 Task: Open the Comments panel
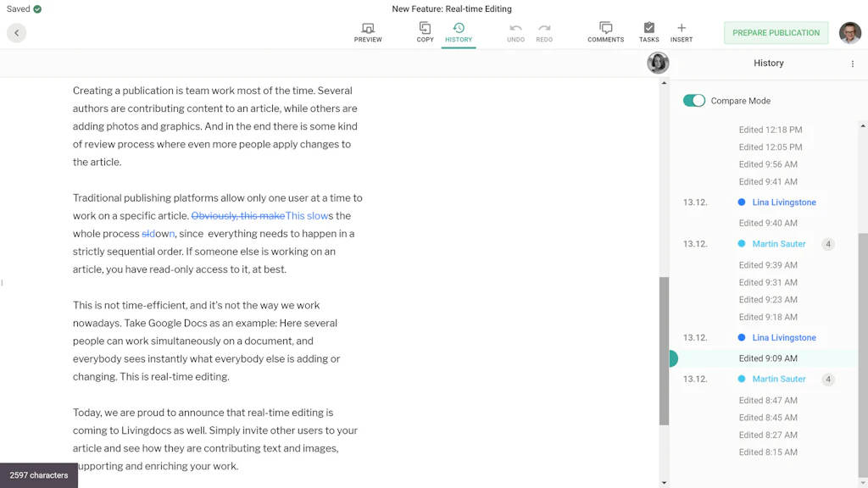point(605,33)
